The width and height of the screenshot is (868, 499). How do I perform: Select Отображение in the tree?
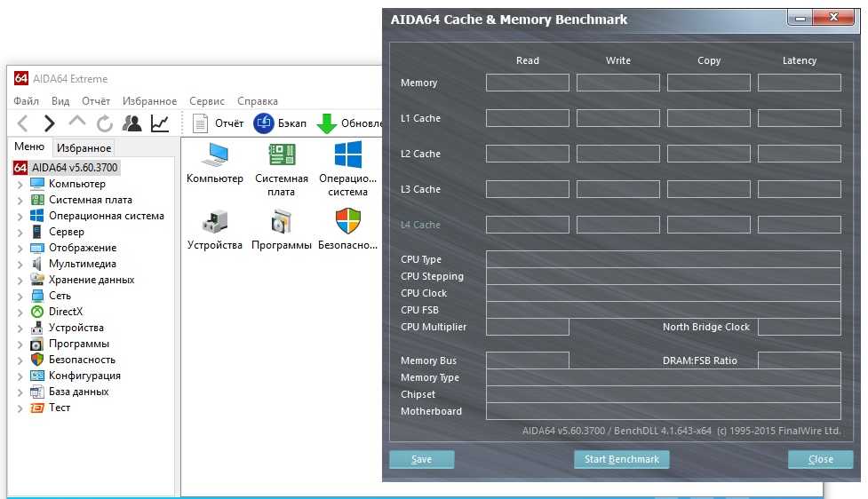point(83,248)
